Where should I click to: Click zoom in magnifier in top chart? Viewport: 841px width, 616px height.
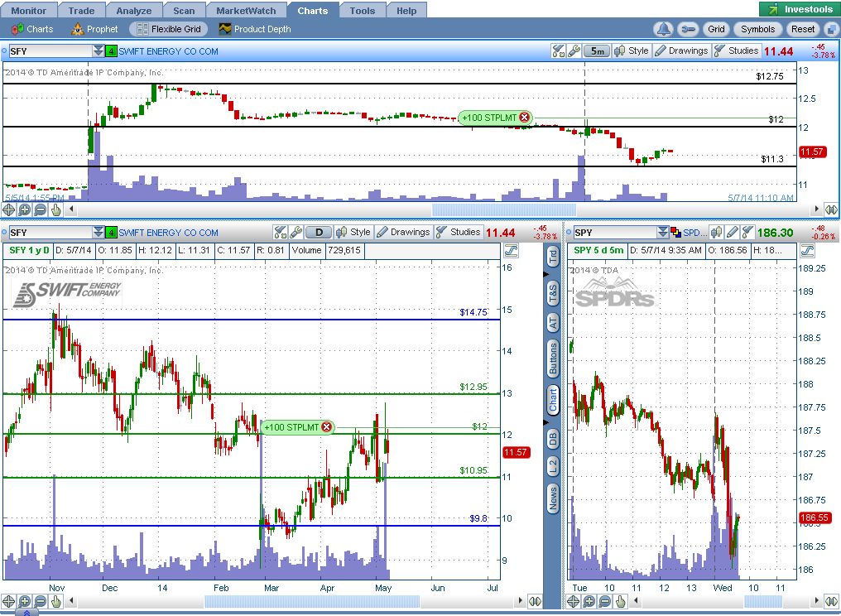click(25, 209)
